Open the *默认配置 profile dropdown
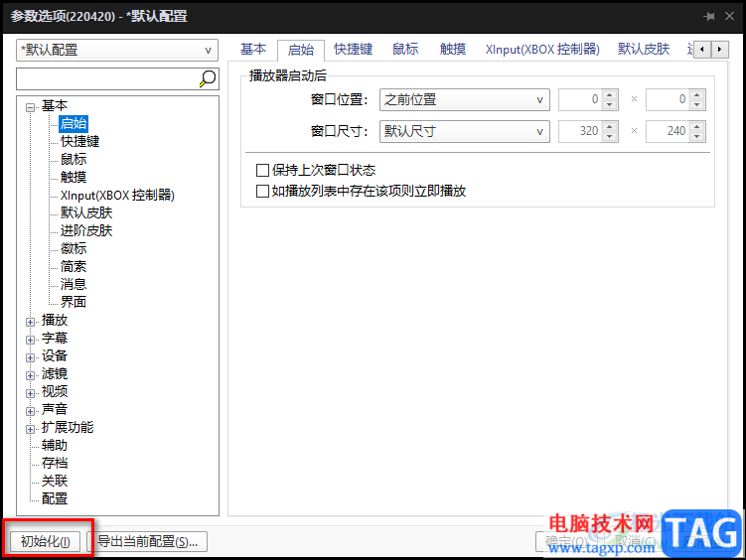The image size is (746, 560). 117,50
